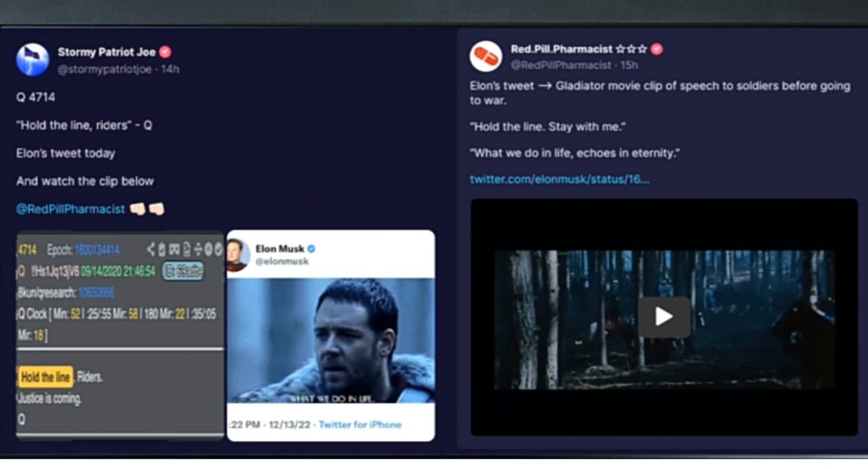Click the "What we do in life, echoes in eternity." quote
The width and height of the screenshot is (868, 469).
point(575,153)
